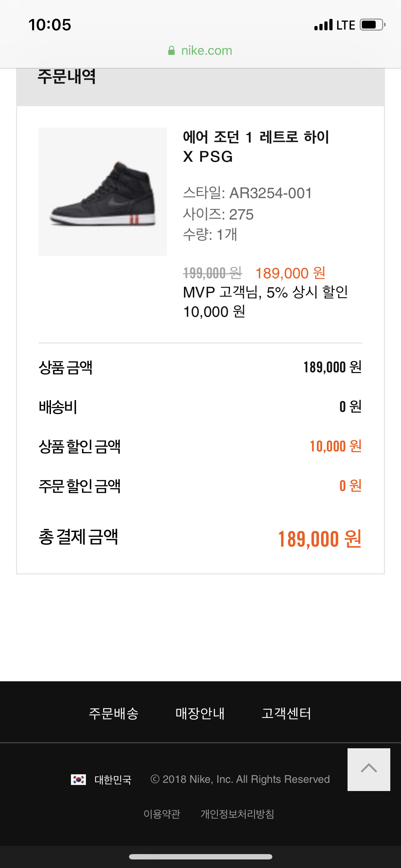
Task: Tap the battery status icon
Action: [372, 25]
